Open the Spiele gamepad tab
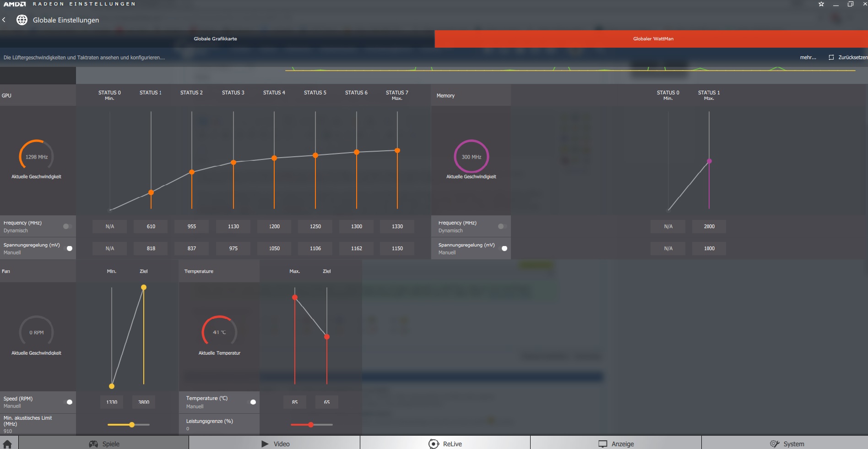Image resolution: width=868 pixels, height=449 pixels. (104, 444)
